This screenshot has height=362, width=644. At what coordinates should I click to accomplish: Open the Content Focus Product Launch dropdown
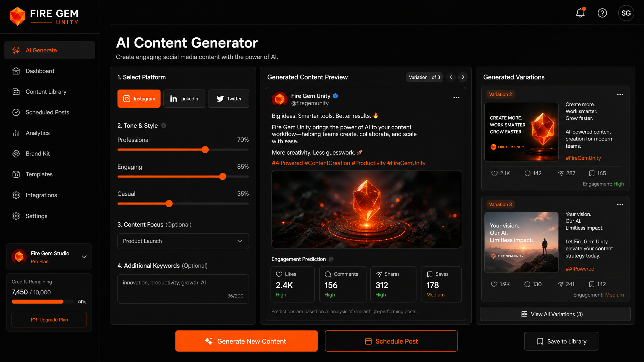pos(183,241)
